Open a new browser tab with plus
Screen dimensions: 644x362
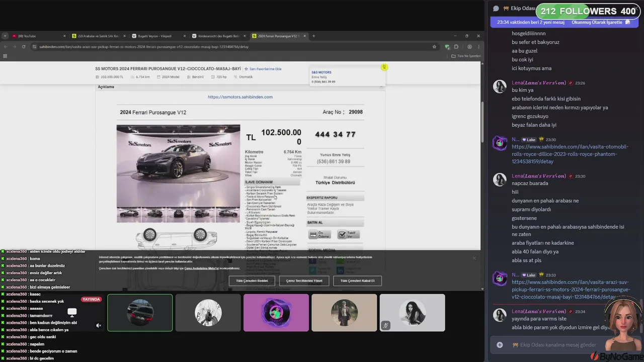tap(313, 36)
